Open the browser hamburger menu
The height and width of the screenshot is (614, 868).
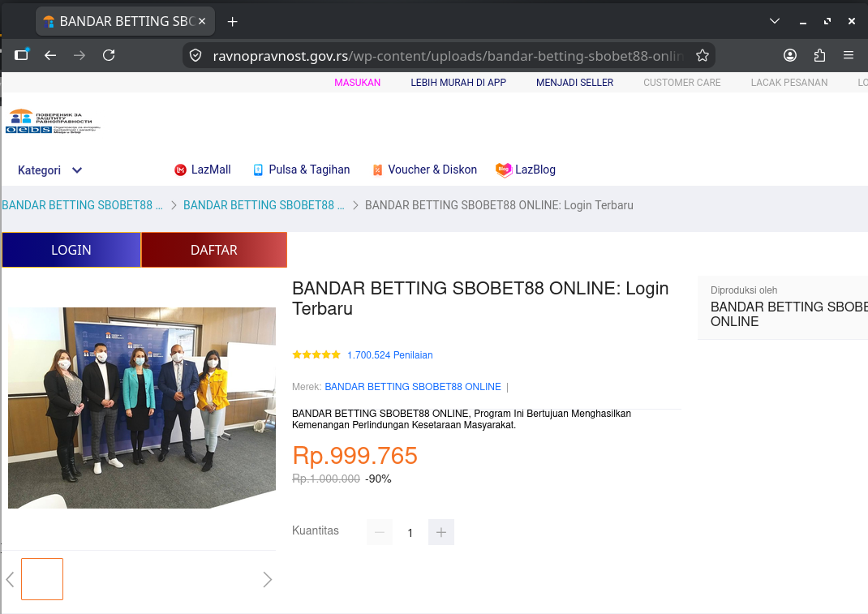click(x=848, y=55)
